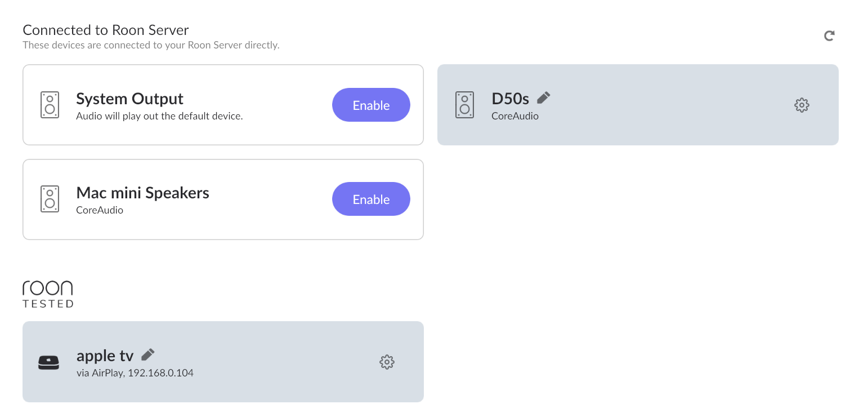The image size is (868, 404).
Task: Click the AirPlay IP address text
Action: (x=160, y=373)
